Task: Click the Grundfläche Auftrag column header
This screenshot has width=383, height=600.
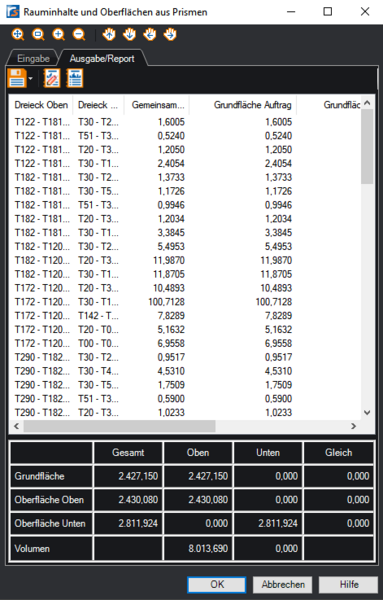Action: 253,105
